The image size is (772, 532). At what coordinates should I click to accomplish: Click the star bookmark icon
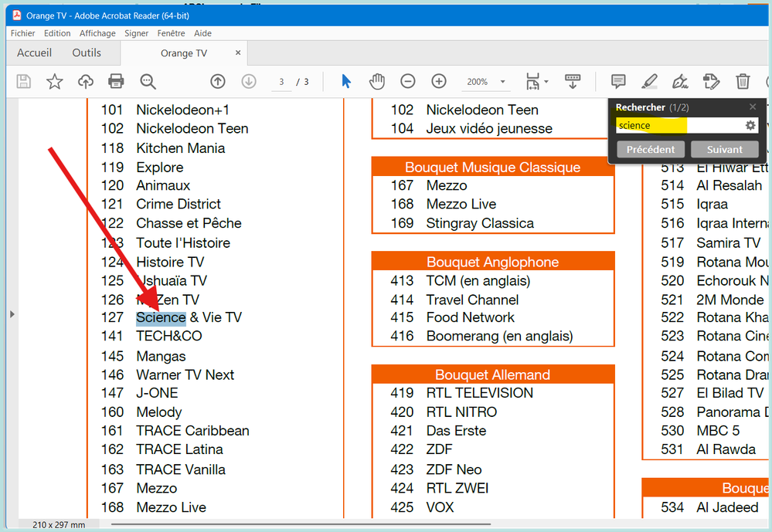[54, 81]
